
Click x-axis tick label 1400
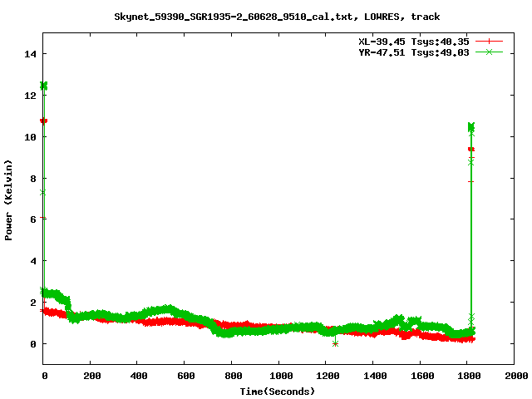click(375, 376)
